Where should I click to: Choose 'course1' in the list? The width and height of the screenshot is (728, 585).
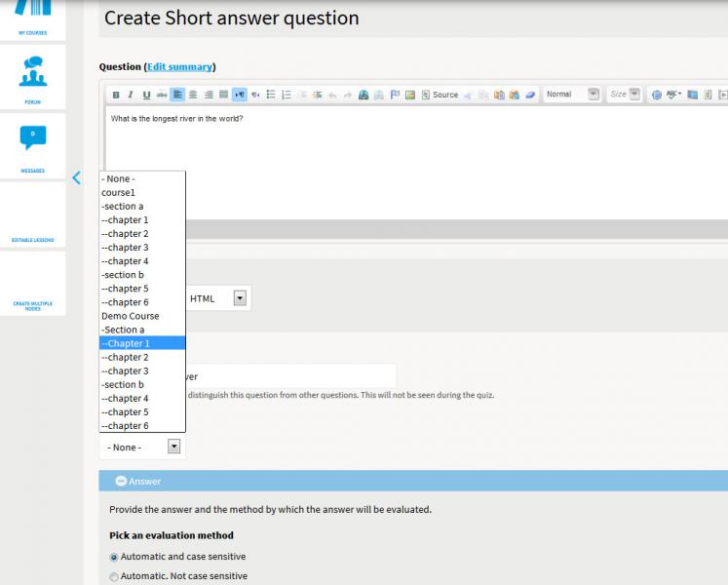(x=142, y=192)
